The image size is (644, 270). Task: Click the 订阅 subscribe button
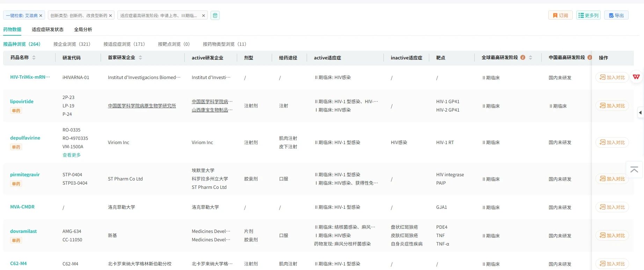coord(560,15)
